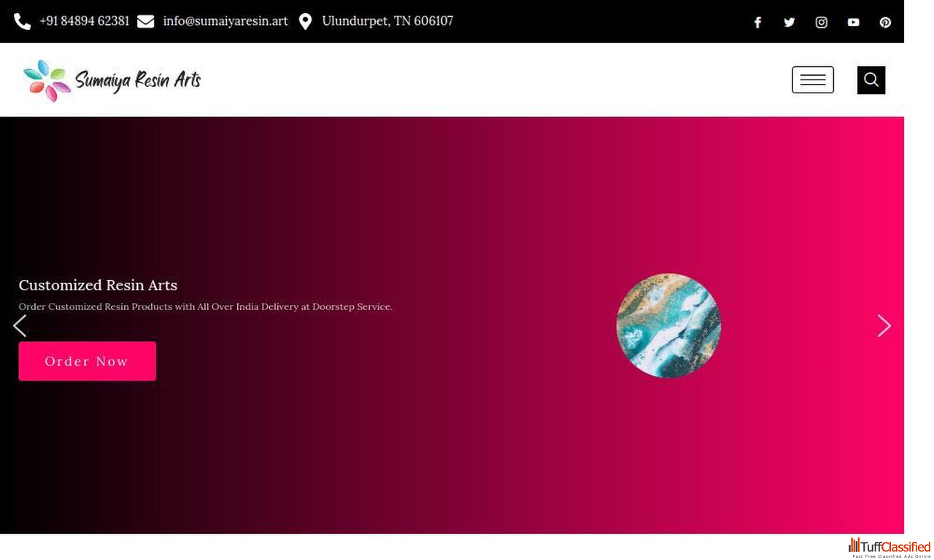Click the circular resin art image
Viewport: 934px width, 560px height.
pyautogui.click(x=668, y=326)
